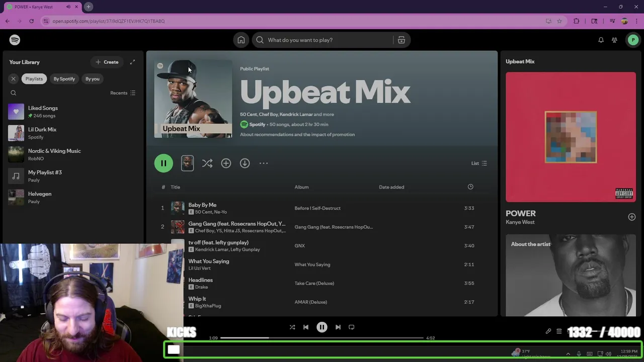Toggle repeat in the player bar

(352, 327)
